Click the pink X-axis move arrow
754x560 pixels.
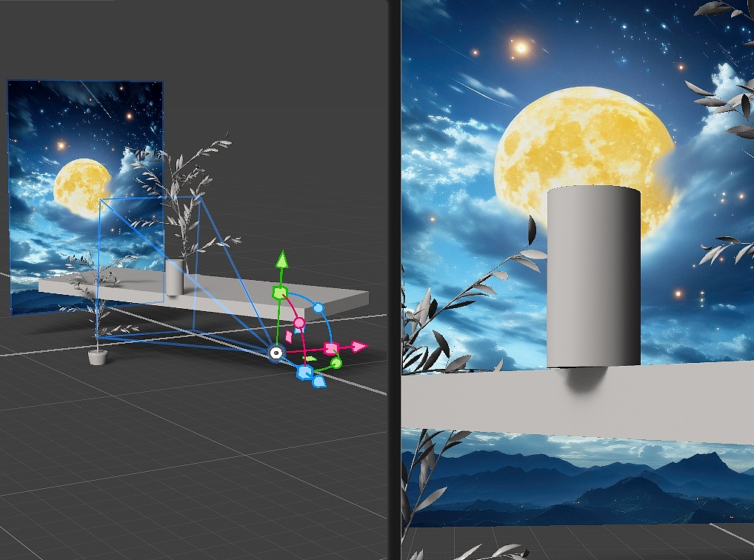click(358, 347)
